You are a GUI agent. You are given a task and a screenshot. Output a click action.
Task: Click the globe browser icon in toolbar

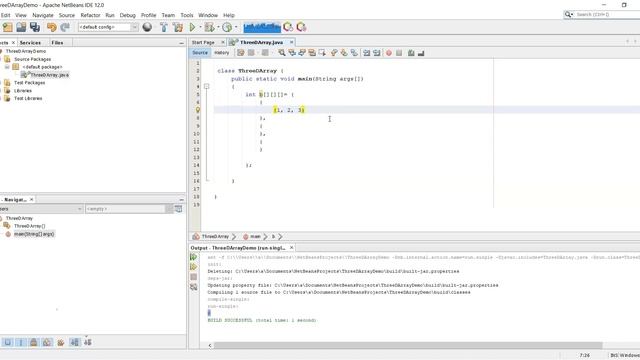[x=147, y=27]
